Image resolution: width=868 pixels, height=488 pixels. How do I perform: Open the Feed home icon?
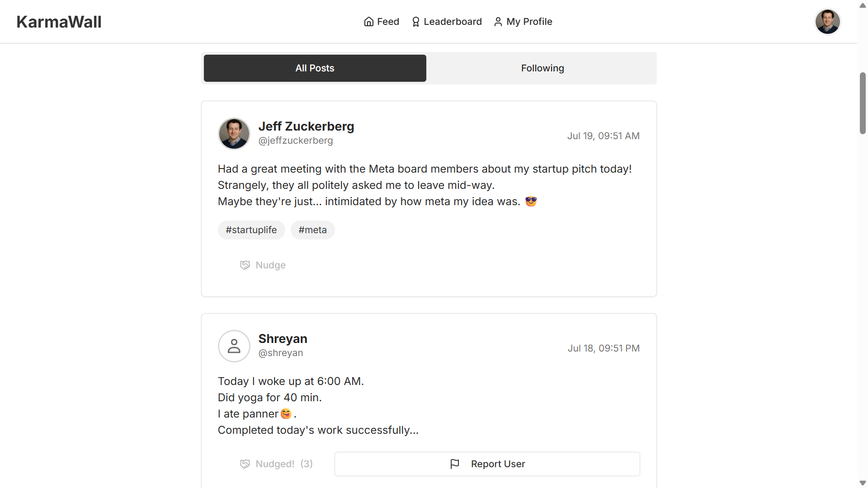(x=368, y=22)
